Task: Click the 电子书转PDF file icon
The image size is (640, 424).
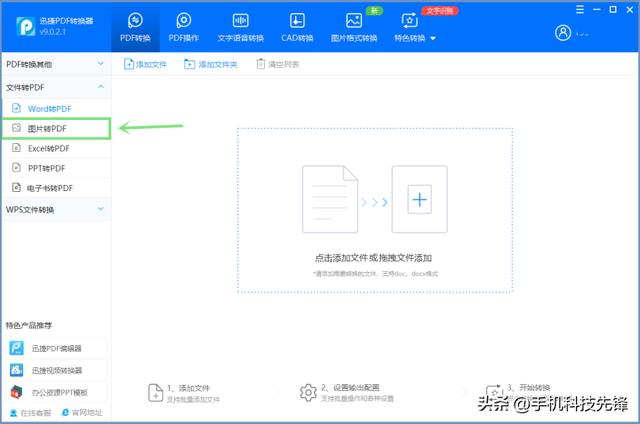Action: click(16, 187)
